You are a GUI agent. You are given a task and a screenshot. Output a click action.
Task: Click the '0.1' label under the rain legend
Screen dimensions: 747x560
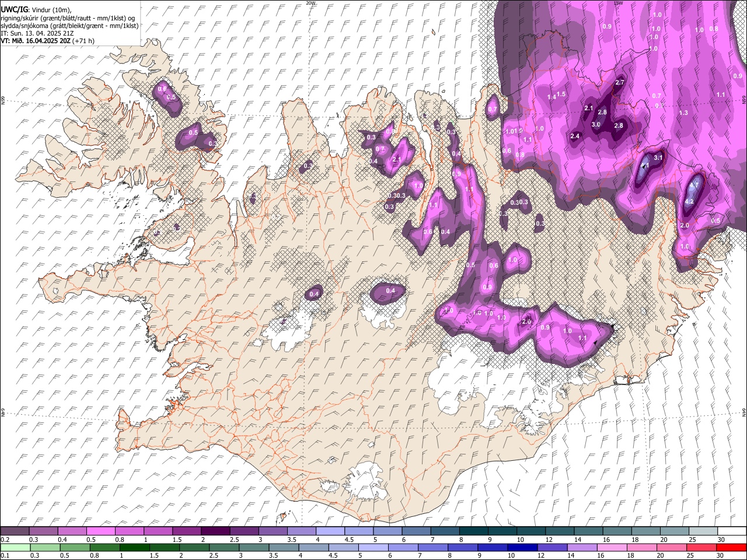click(x=5, y=555)
